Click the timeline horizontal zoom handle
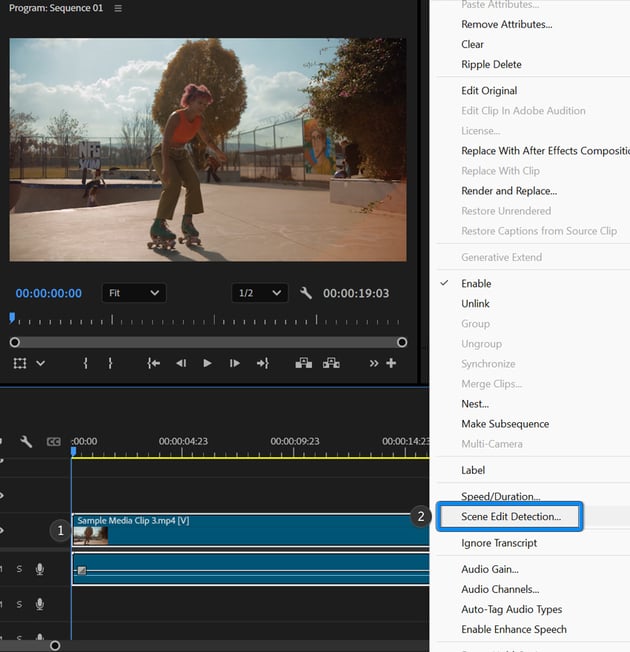This screenshot has width=630, height=652. [x=55, y=645]
